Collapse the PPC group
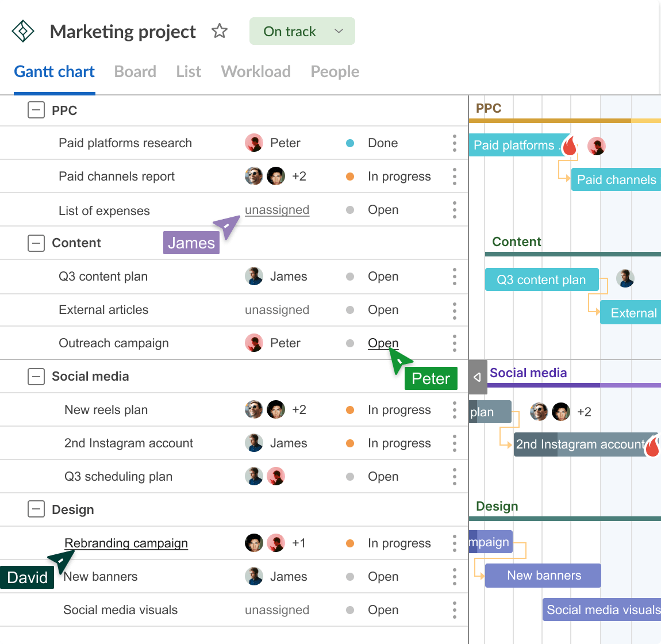Viewport: 661px width, 644px height. (x=36, y=110)
